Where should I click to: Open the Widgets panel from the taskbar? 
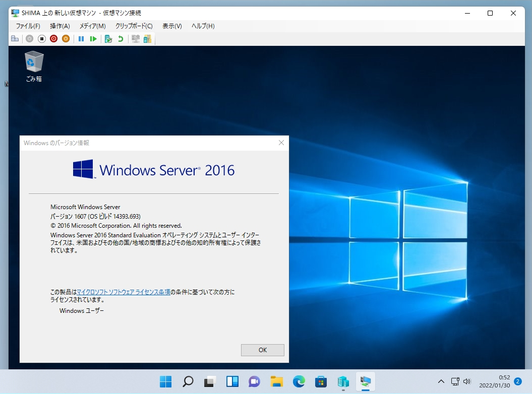[232, 382]
